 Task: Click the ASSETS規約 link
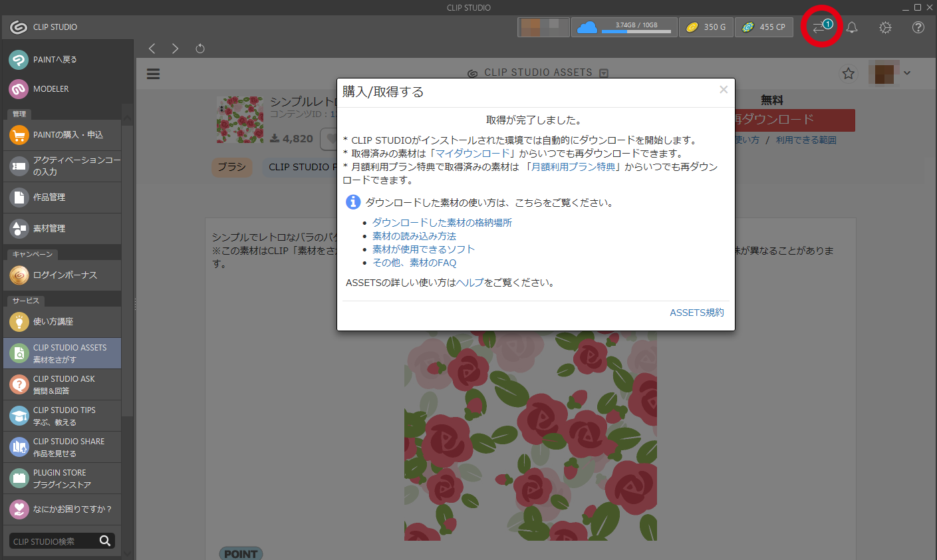(696, 313)
